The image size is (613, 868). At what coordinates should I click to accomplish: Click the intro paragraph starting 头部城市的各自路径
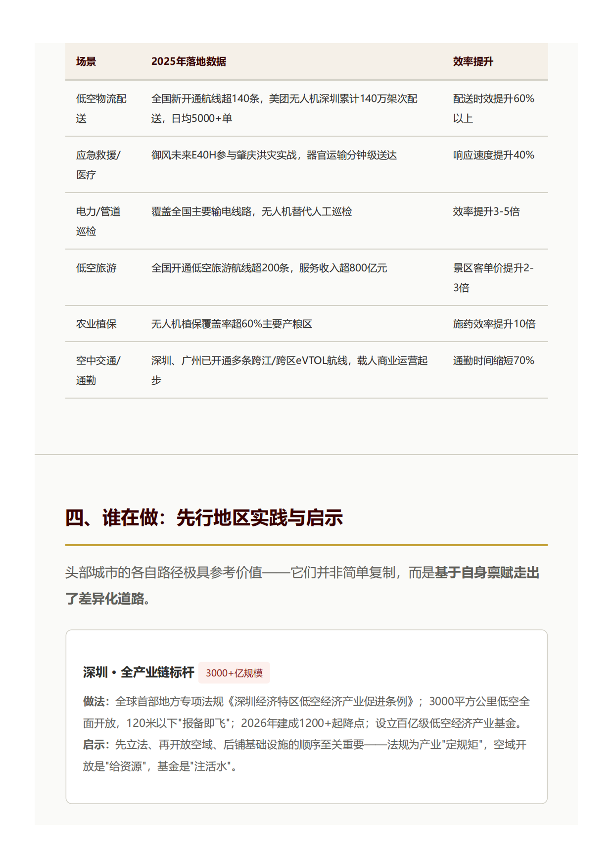point(302,586)
